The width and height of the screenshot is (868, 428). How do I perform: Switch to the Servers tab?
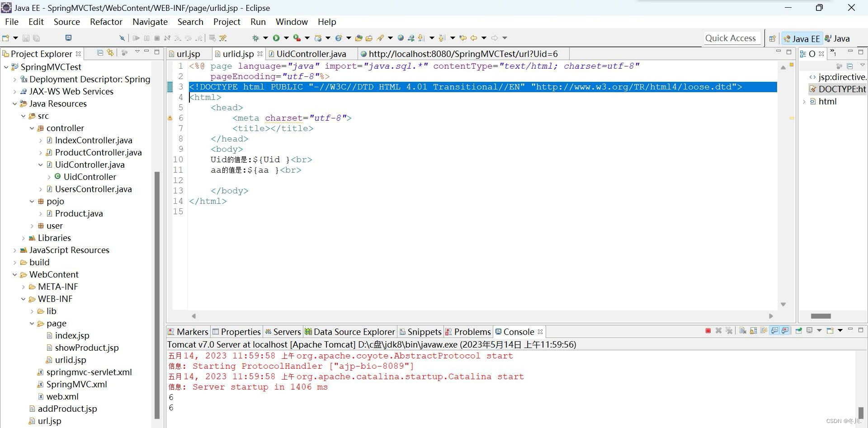coord(283,332)
